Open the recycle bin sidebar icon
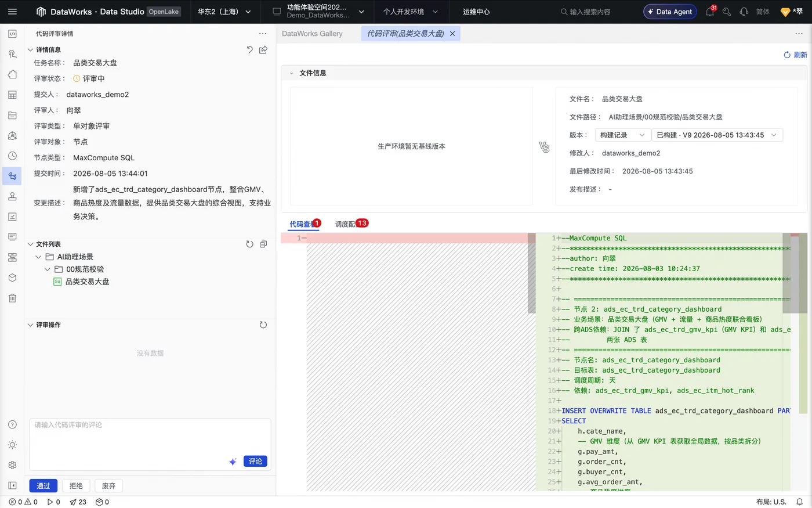The image size is (812, 508). pos(12,298)
